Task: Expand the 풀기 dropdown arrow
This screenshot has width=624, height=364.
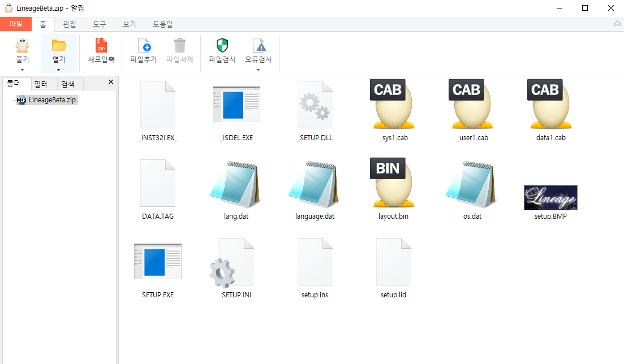Action: [22, 70]
